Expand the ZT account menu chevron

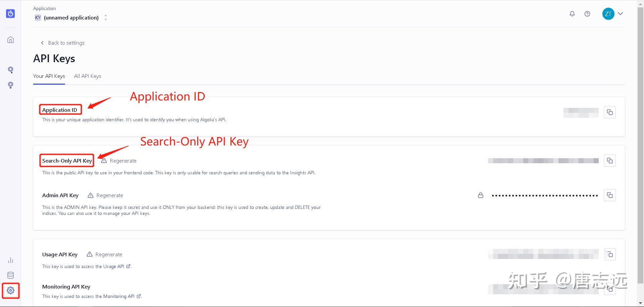pyautogui.click(x=621, y=14)
